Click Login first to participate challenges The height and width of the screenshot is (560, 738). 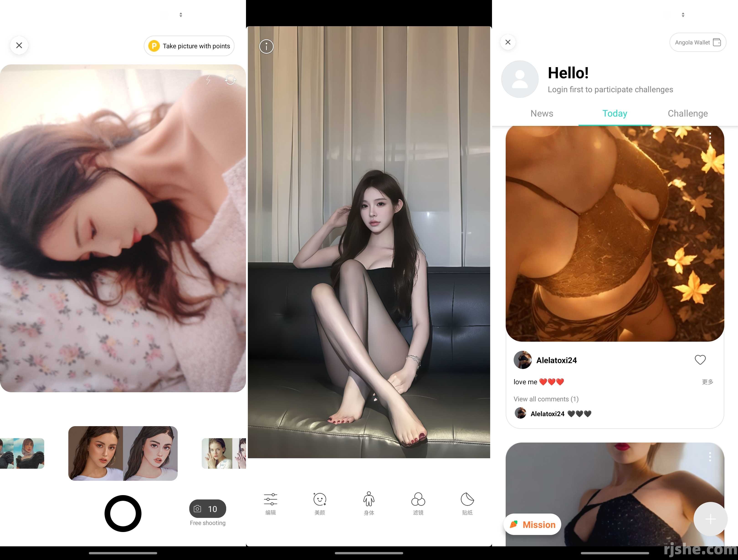[x=610, y=89]
